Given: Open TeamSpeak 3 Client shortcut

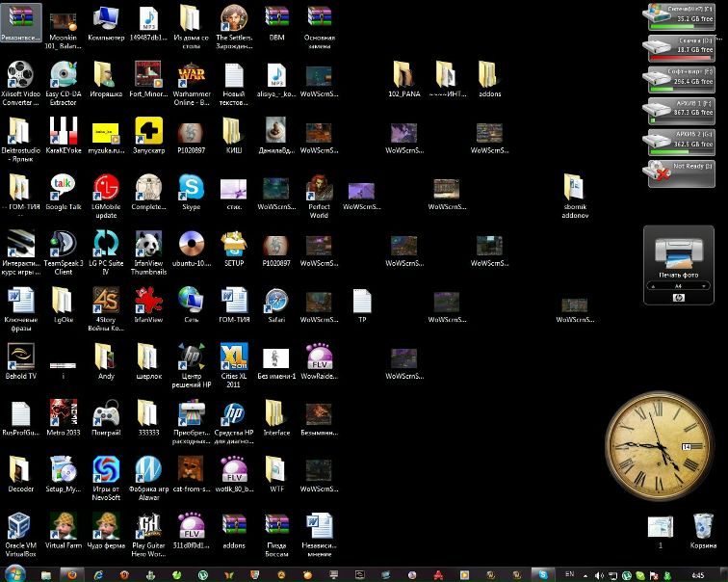Looking at the screenshot, I should pyautogui.click(x=63, y=243).
